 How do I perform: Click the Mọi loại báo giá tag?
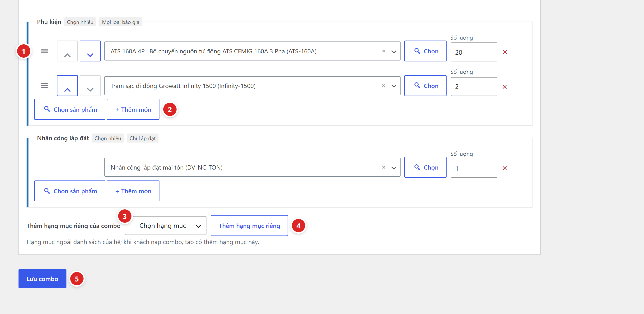[121, 22]
